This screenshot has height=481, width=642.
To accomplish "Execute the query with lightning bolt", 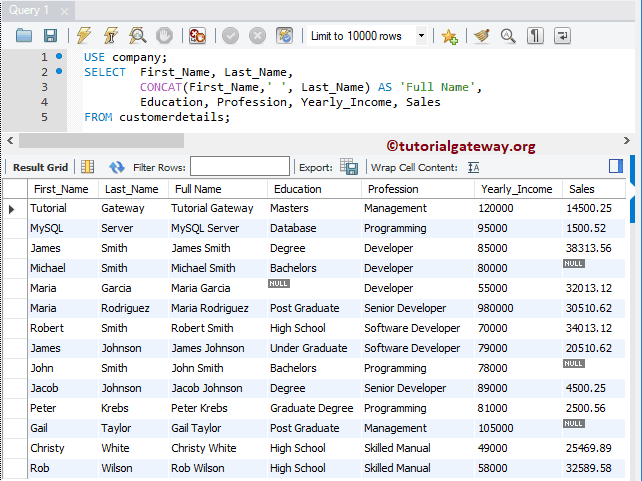I will tap(84, 36).
